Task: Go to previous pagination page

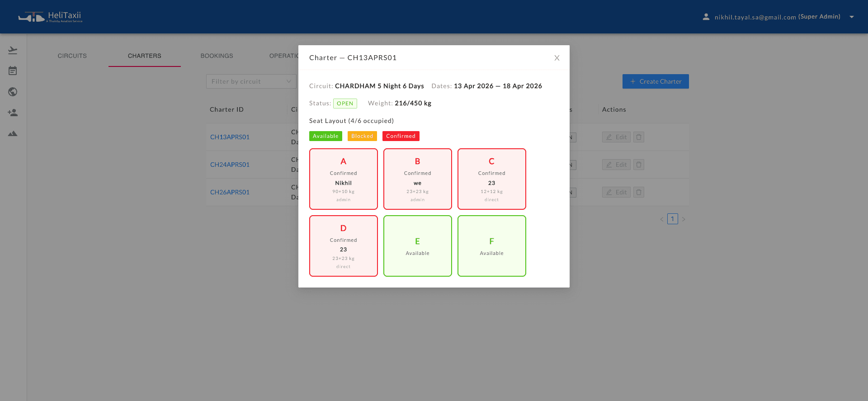Action: point(662,219)
